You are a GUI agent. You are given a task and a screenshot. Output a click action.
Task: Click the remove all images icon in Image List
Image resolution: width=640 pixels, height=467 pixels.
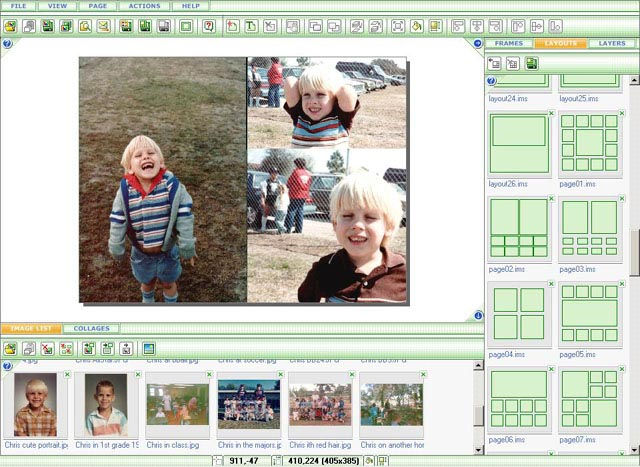click(66, 349)
